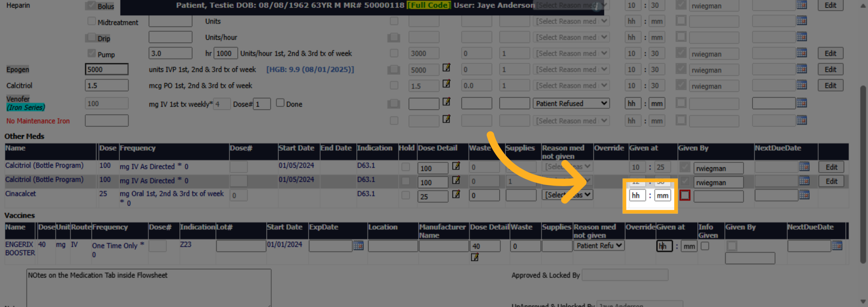Check the Midtreatment heparin checkbox
868x307 pixels.
(x=92, y=21)
